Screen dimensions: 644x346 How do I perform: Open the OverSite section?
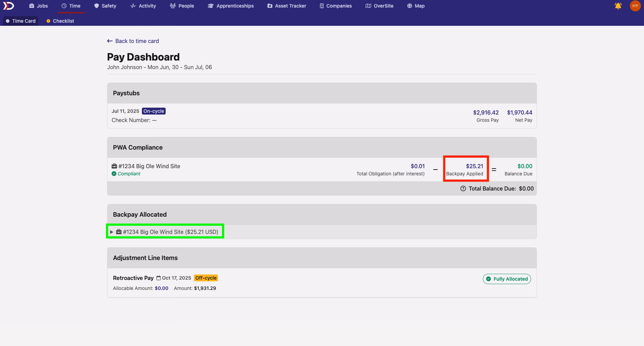(x=380, y=6)
